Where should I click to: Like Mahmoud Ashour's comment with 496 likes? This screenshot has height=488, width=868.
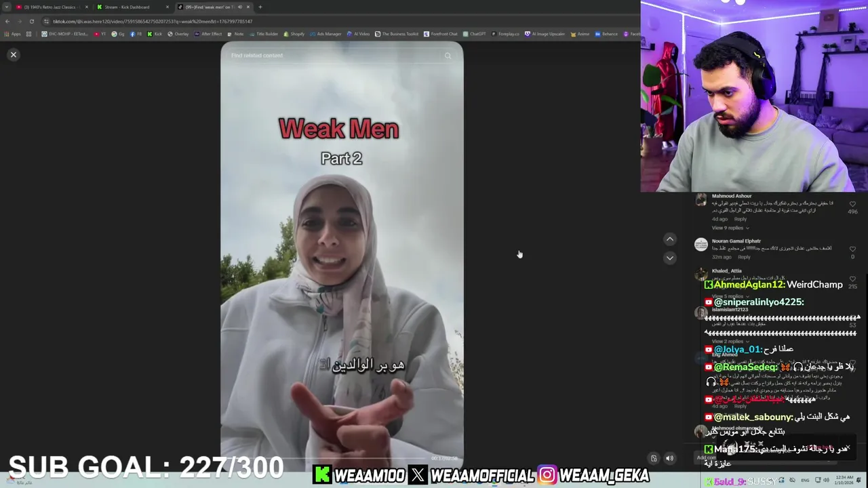[852, 204]
